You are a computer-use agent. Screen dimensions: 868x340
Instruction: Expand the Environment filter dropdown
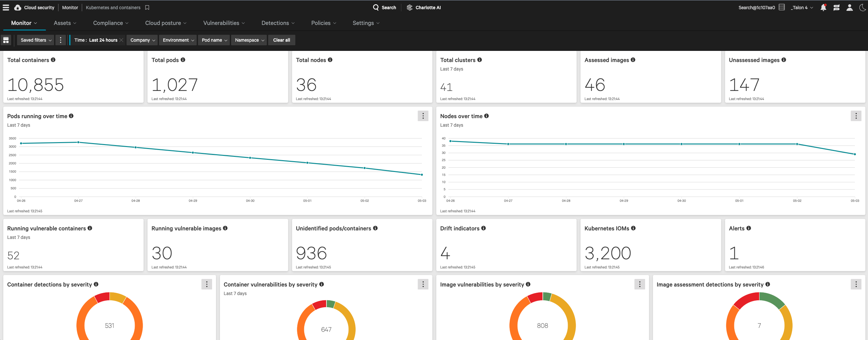(178, 40)
